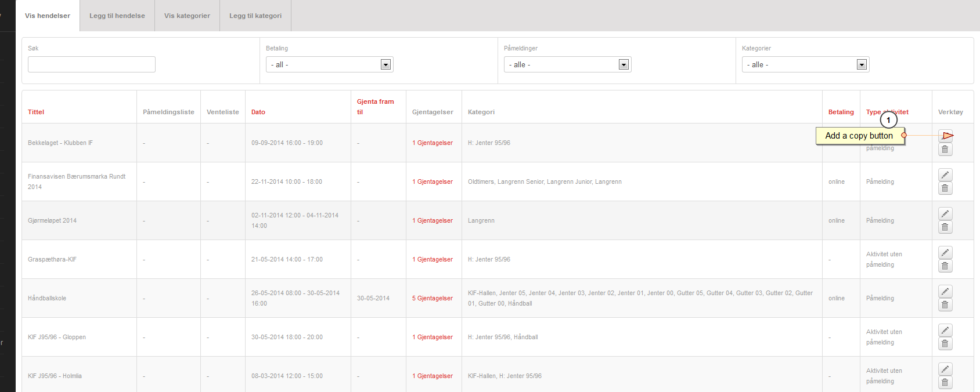Click the Langrenn category of Gjørmeløpet 2014

point(481,220)
